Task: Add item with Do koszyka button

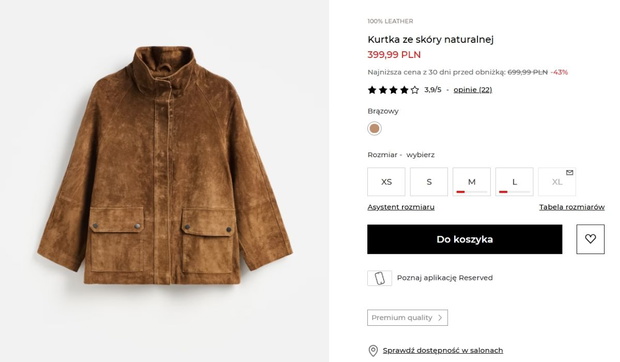Action: [465, 239]
